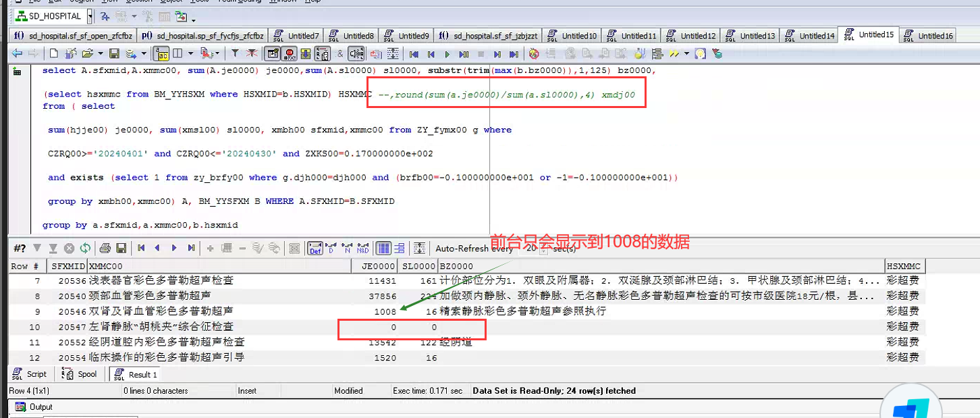Open the sd_hospital.sf_sf_open_zfcfbz tab
This screenshot has width=980, height=418.
click(74, 36)
